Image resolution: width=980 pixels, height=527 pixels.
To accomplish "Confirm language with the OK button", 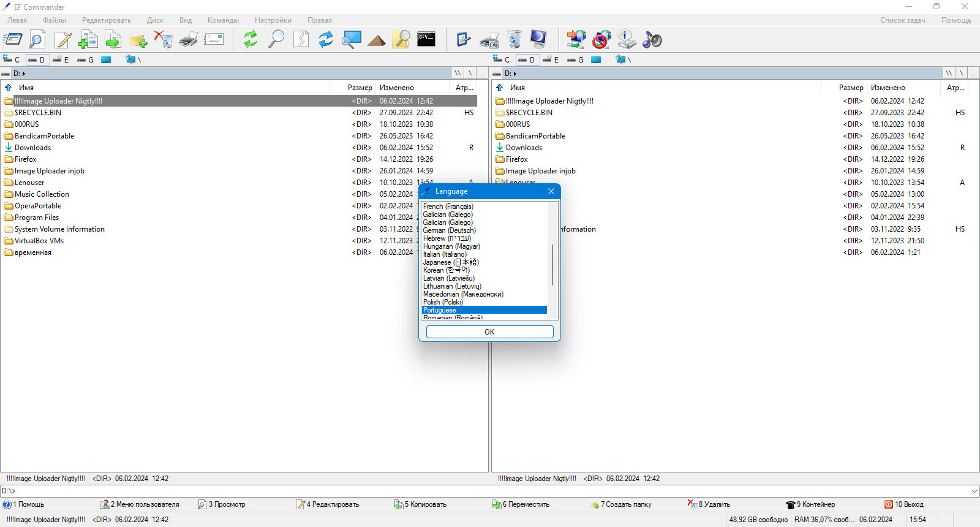I will (489, 332).
